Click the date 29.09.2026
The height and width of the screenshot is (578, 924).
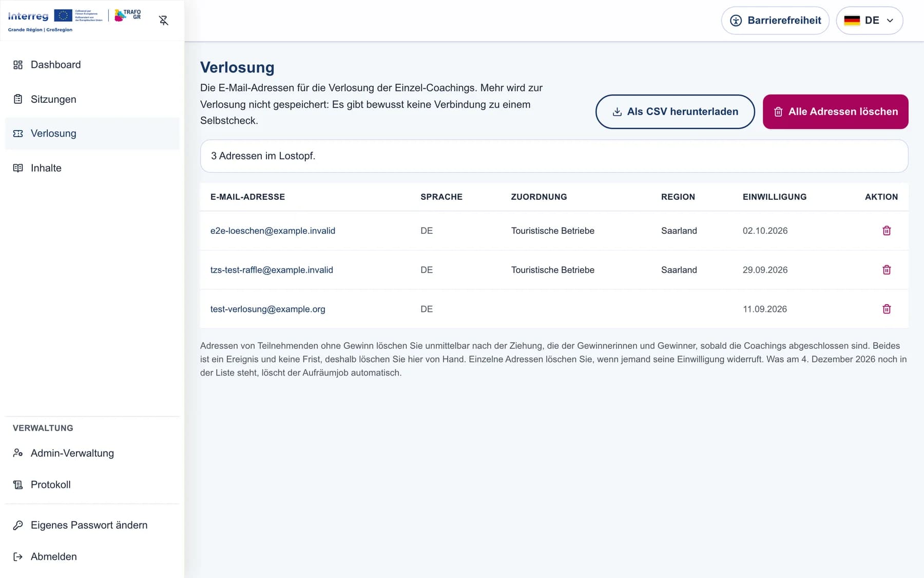coord(765,270)
